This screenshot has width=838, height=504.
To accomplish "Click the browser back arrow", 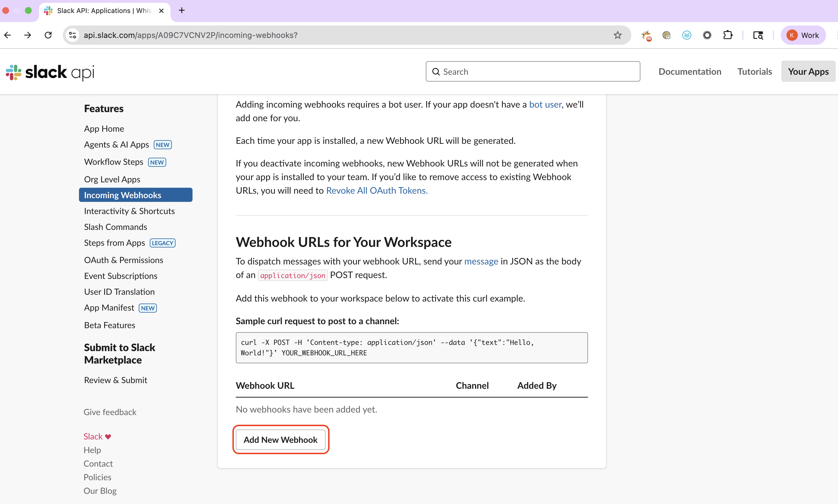I will [x=8, y=35].
